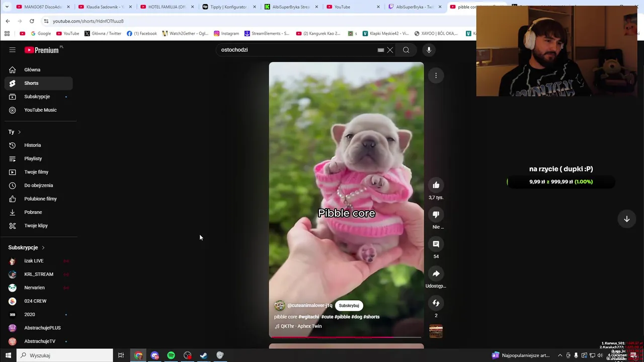Image resolution: width=644 pixels, height=362 pixels.
Task: Open Shorts in the sidebar
Action: (x=38, y=83)
